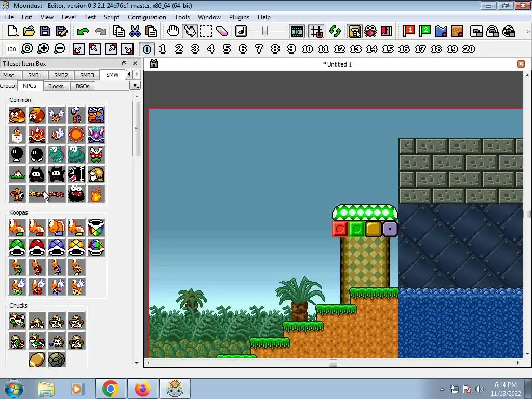Show hidden tray icons arrow

coord(442,389)
